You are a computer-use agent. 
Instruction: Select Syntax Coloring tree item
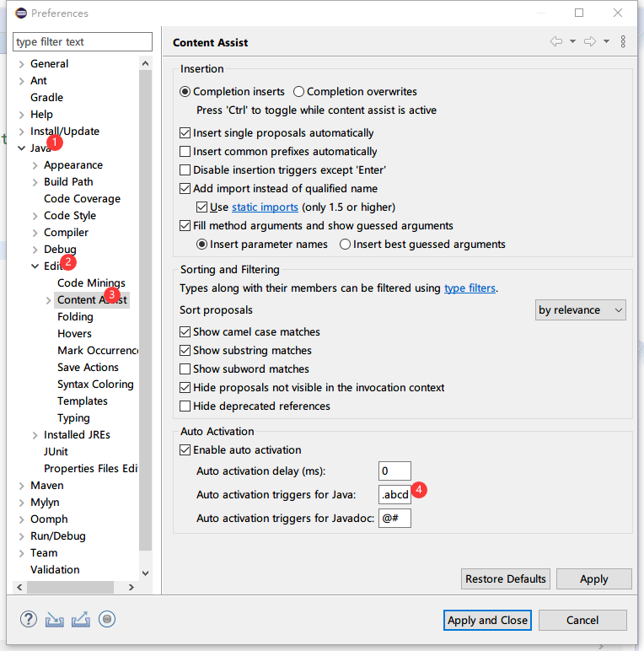coord(95,385)
